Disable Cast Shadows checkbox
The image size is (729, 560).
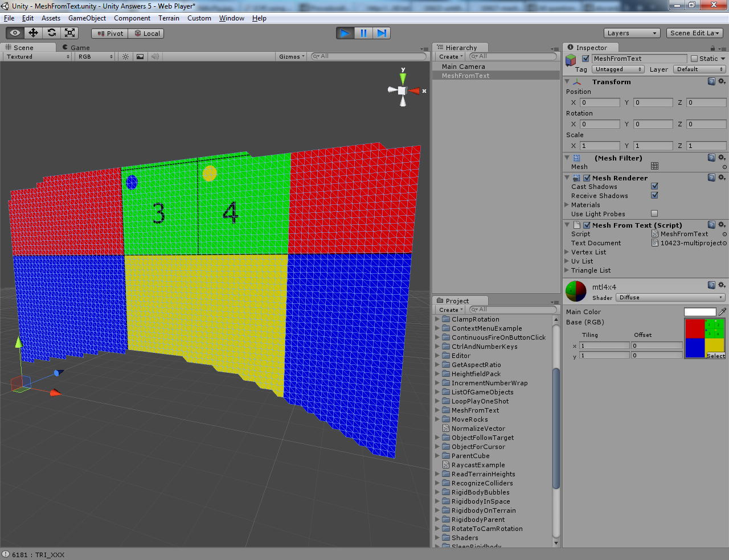654,186
